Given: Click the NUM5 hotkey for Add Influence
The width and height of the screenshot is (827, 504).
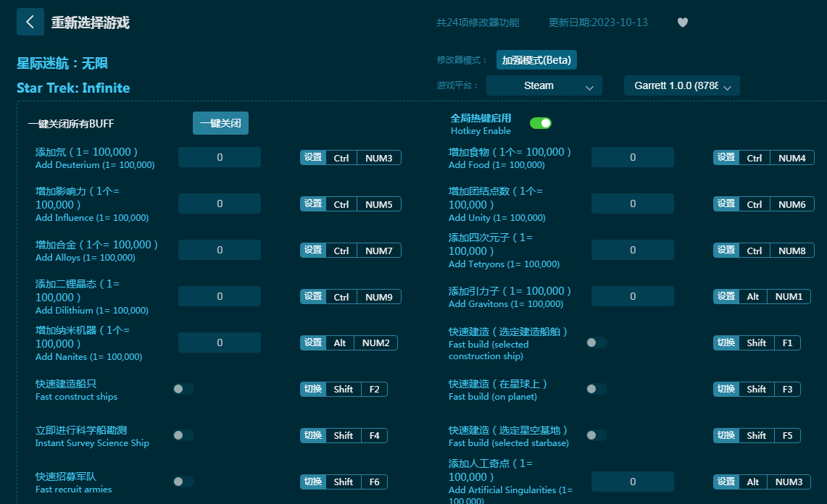Looking at the screenshot, I should point(378,204).
